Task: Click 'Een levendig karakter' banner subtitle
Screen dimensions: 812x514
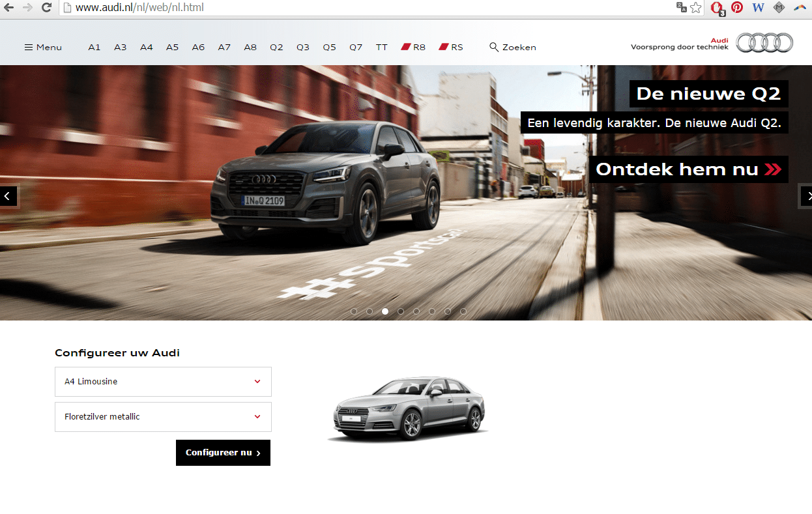Action: pyautogui.click(x=654, y=122)
